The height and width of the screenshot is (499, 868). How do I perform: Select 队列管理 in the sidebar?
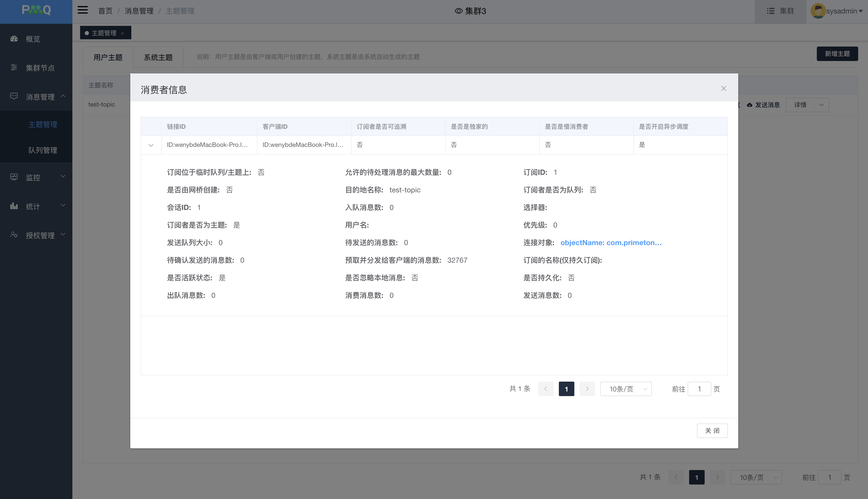pos(43,150)
